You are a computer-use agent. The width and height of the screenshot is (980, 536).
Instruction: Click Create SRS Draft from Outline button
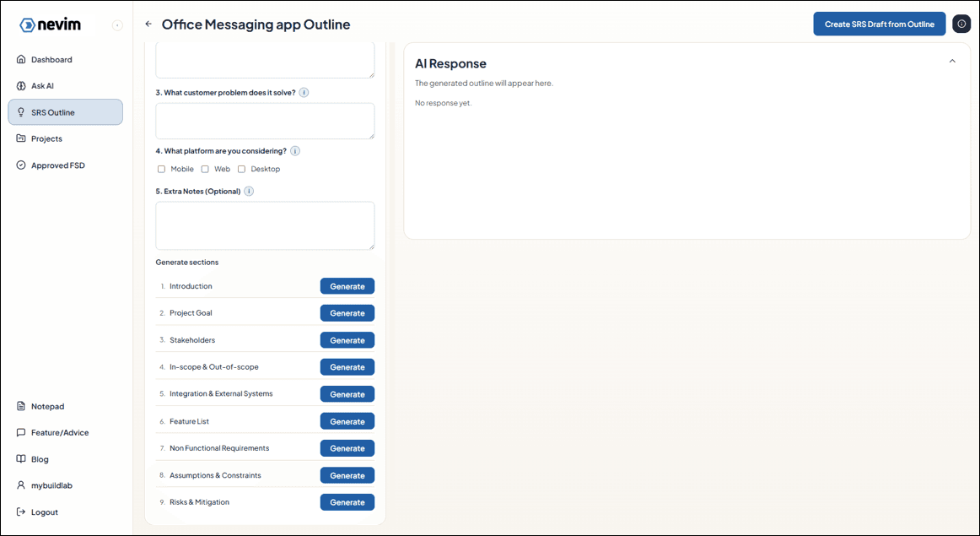pyautogui.click(x=879, y=24)
